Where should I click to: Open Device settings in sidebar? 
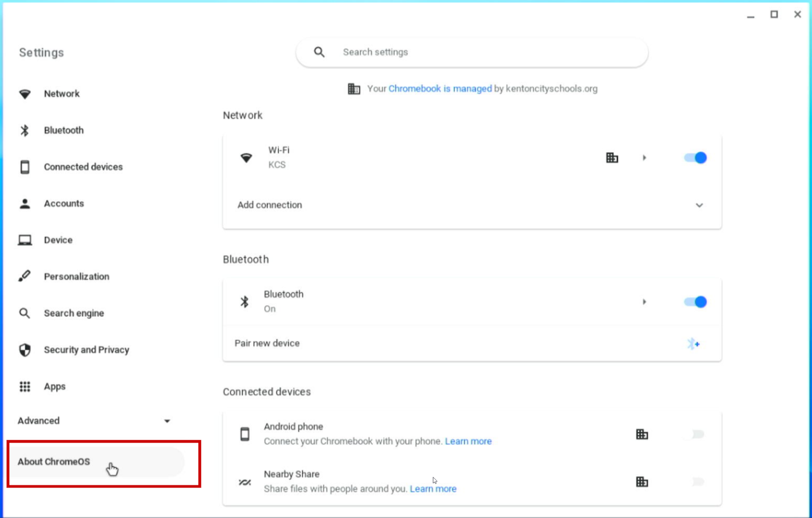click(58, 240)
